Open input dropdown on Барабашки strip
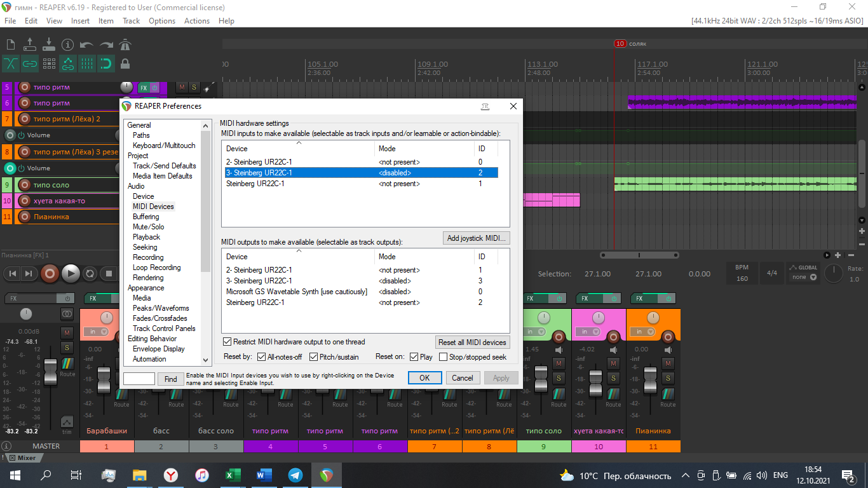868x488 pixels. 95,332
